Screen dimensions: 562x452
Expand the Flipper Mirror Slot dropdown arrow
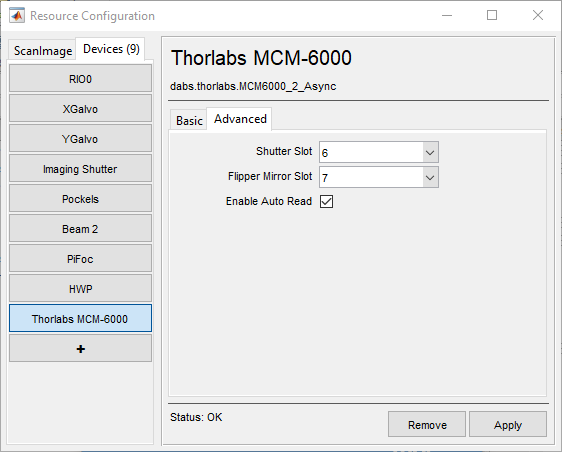(430, 177)
